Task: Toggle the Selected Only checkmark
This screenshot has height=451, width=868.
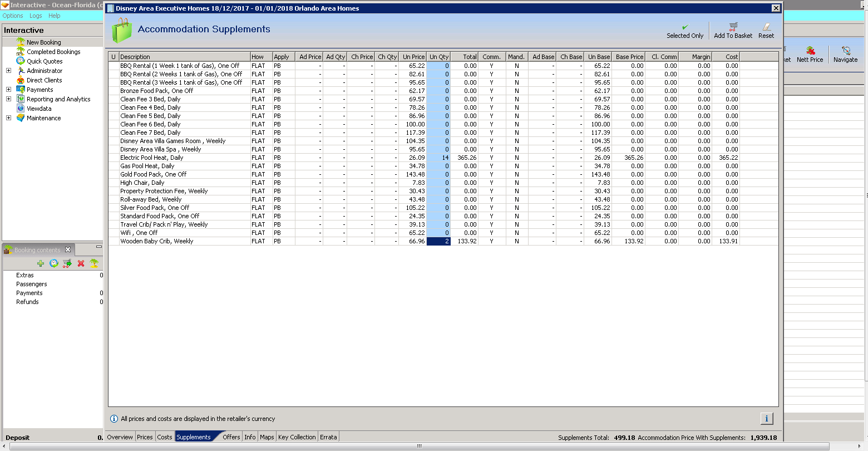Action: pyautogui.click(x=685, y=27)
